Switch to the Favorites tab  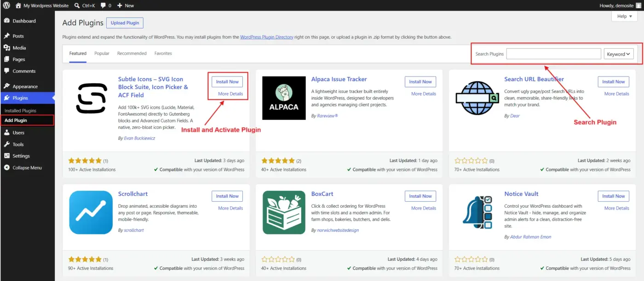(163, 53)
